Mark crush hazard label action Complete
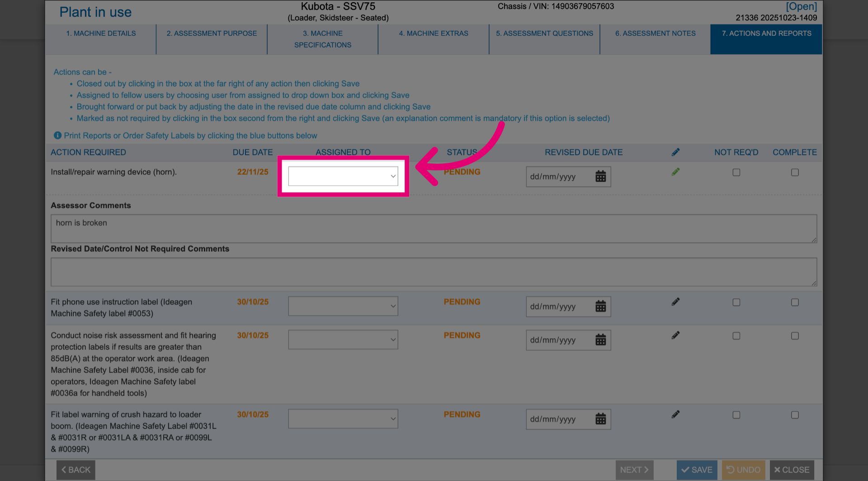The height and width of the screenshot is (481, 868). (795, 415)
